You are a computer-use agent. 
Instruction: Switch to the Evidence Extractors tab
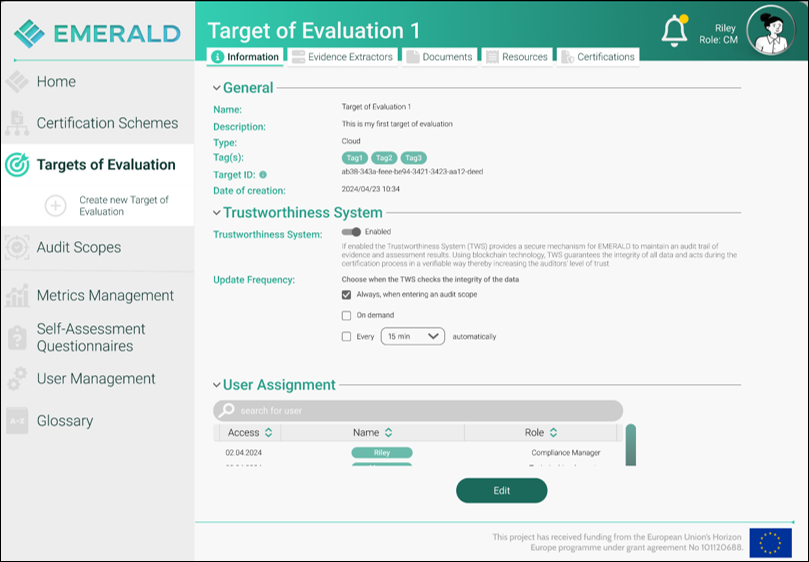point(343,57)
